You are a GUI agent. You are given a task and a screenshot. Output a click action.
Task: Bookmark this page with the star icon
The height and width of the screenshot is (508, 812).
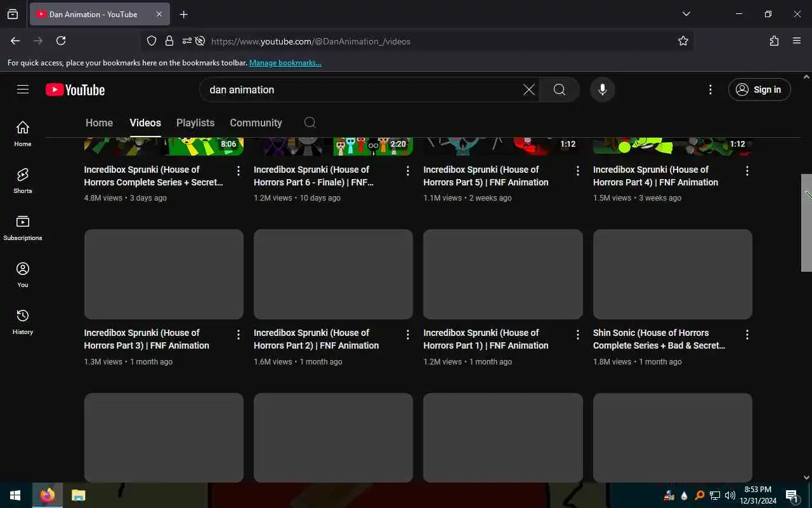click(683, 41)
